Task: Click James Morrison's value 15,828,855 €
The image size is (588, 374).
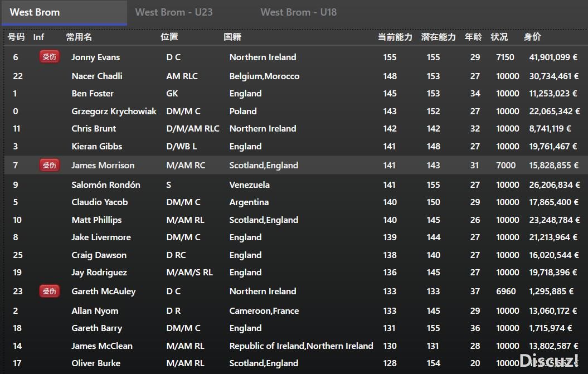Action: tap(554, 166)
